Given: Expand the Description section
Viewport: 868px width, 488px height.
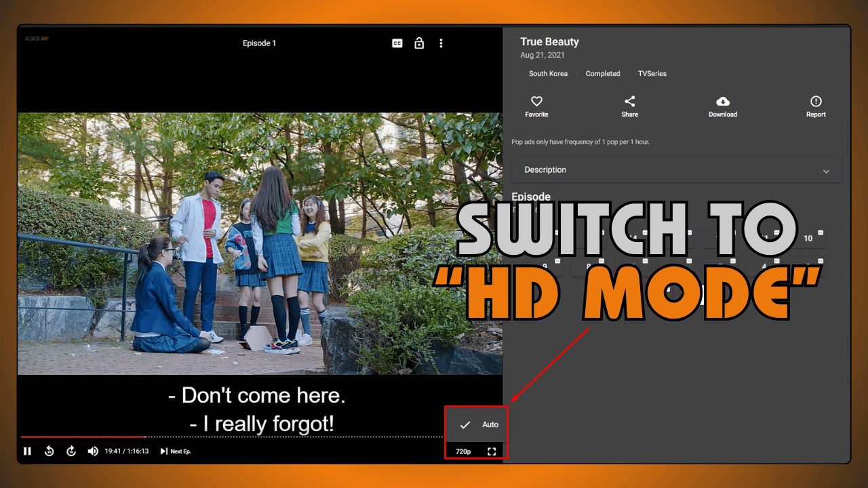Looking at the screenshot, I should pyautogui.click(x=677, y=170).
